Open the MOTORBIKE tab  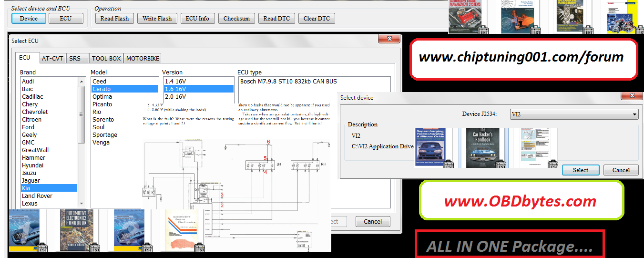(143, 58)
